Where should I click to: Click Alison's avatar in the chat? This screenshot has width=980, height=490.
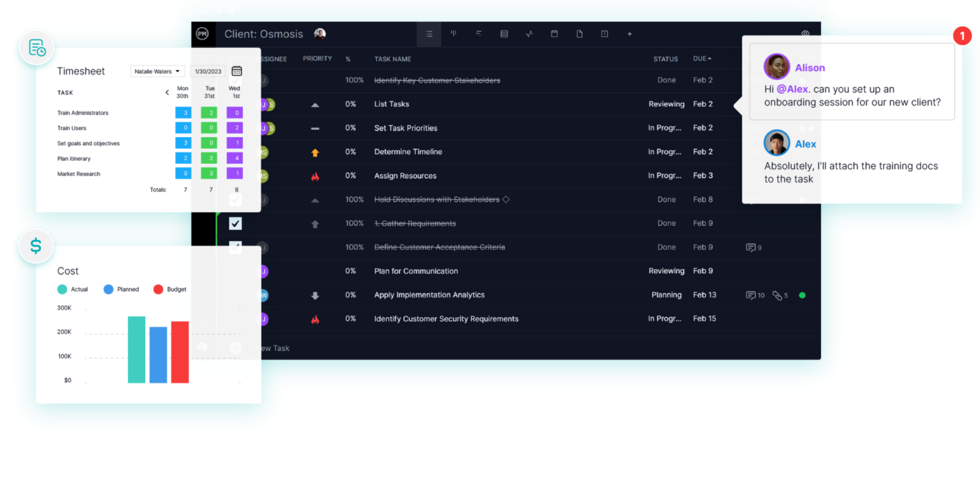(x=777, y=67)
